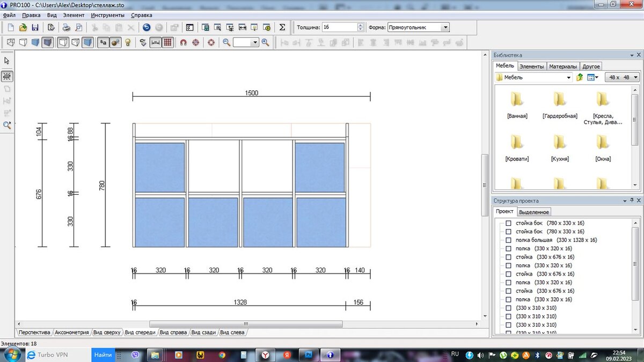Create a new project with the blank page icon

[10, 27]
